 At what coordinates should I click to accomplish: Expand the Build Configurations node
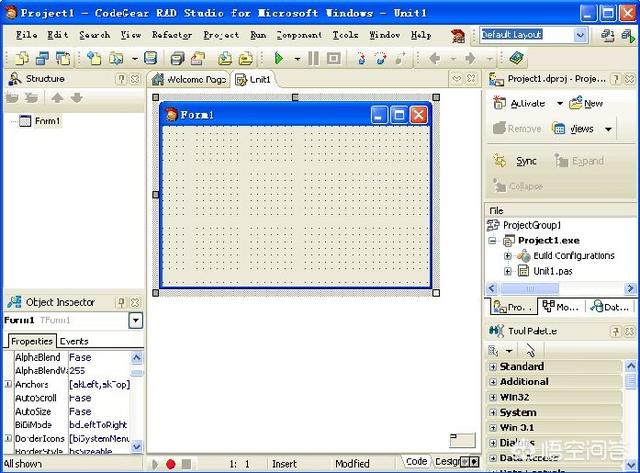(508, 256)
